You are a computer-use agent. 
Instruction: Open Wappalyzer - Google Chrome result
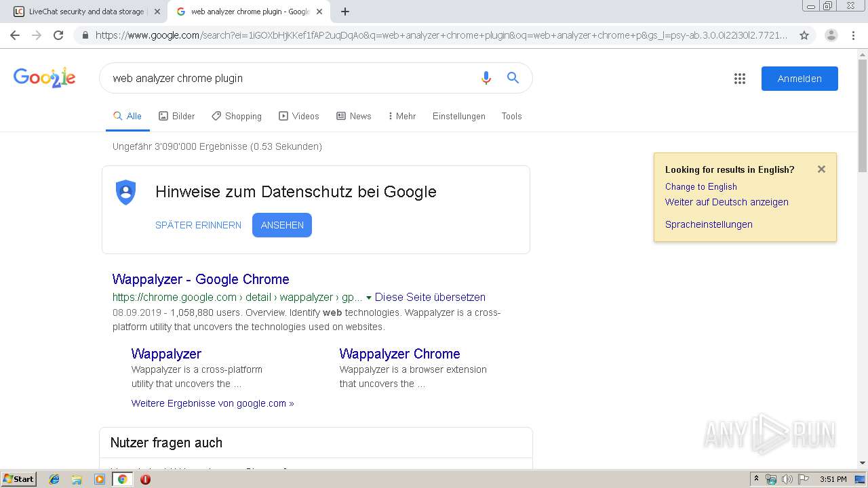[x=201, y=279]
